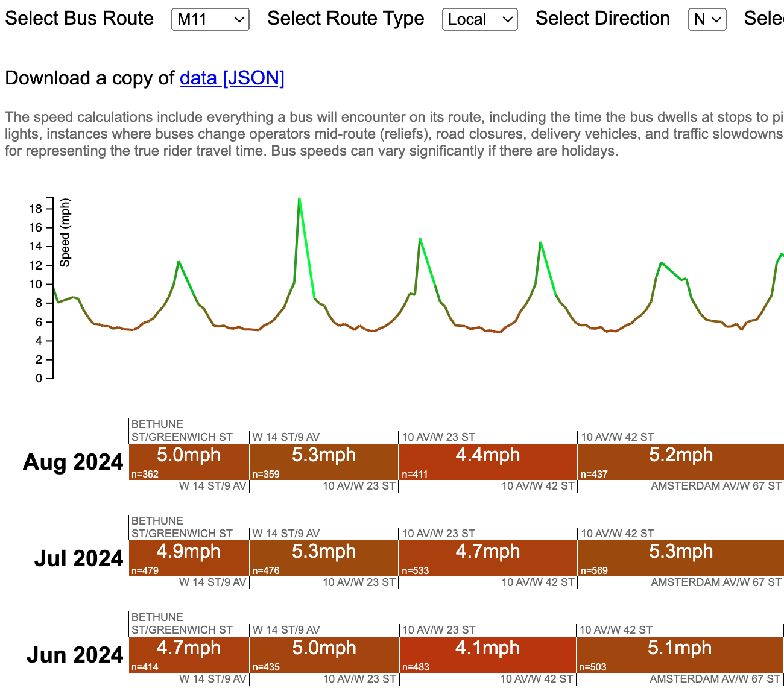Select the Jul 2024 4.7mph segment
This screenshot has width=784, height=697.
pyautogui.click(x=488, y=558)
